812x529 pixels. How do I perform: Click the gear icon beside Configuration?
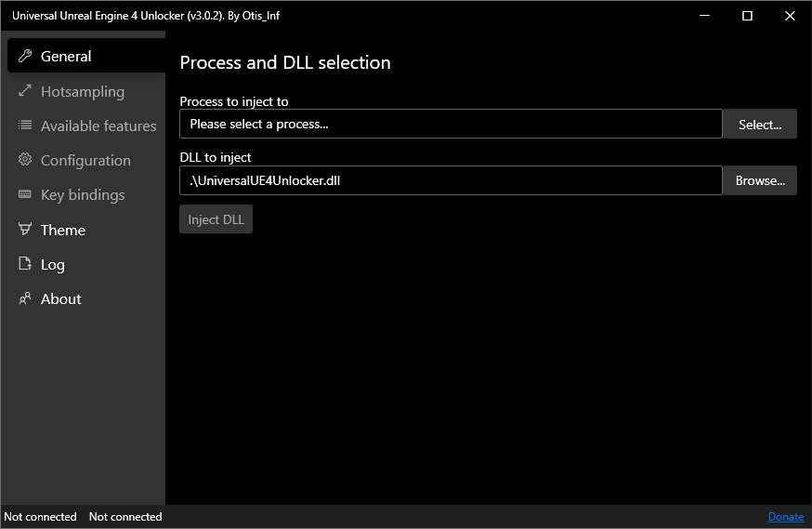[25, 160]
